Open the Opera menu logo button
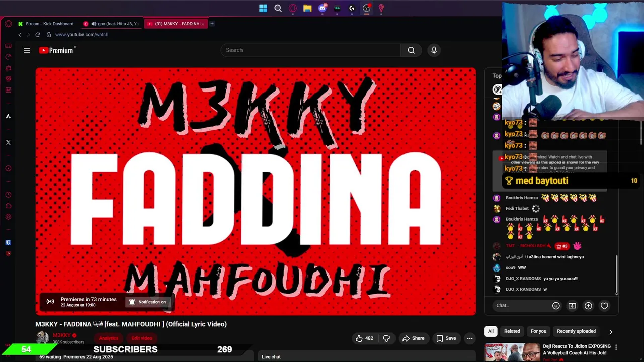644x362 pixels. (x=8, y=24)
